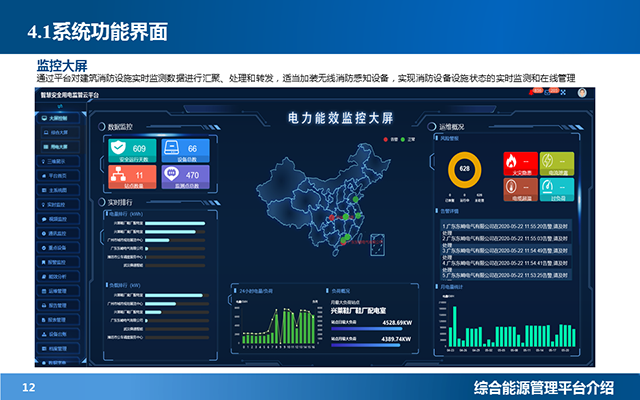Open 视频监控 sidebar entry
Screen dimensions: 640x400
coord(58,219)
